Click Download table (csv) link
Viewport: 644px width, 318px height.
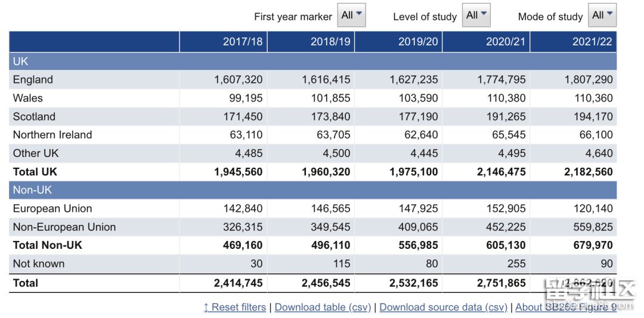click(x=323, y=307)
